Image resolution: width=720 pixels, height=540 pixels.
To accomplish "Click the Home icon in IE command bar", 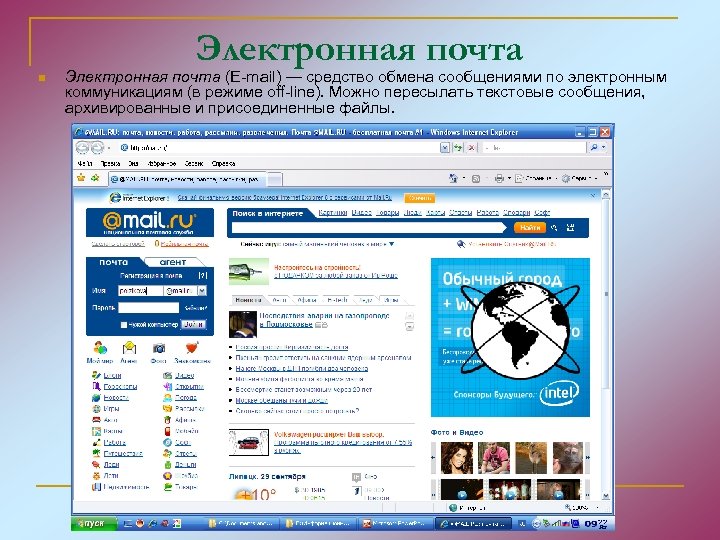I will click(x=453, y=178).
